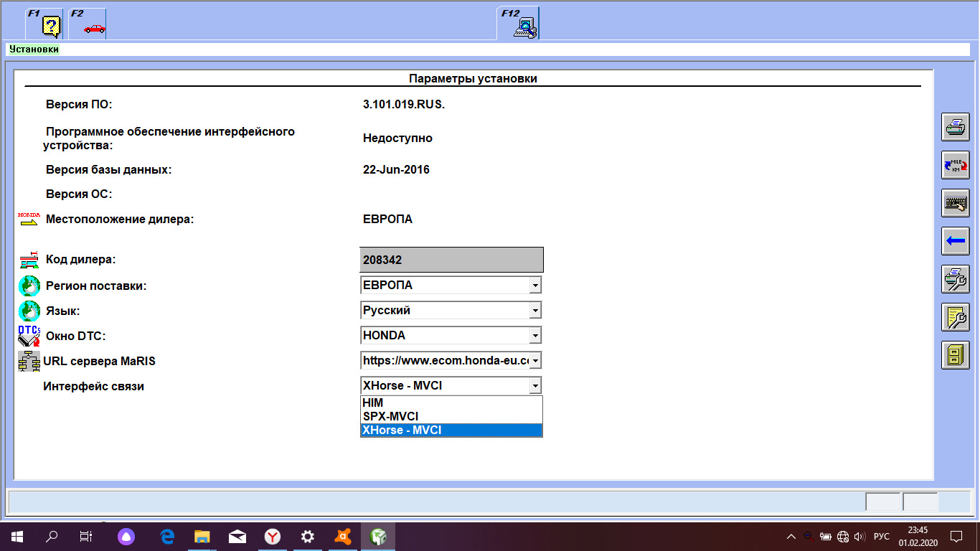Click the volume speaker tray icon

860,536
